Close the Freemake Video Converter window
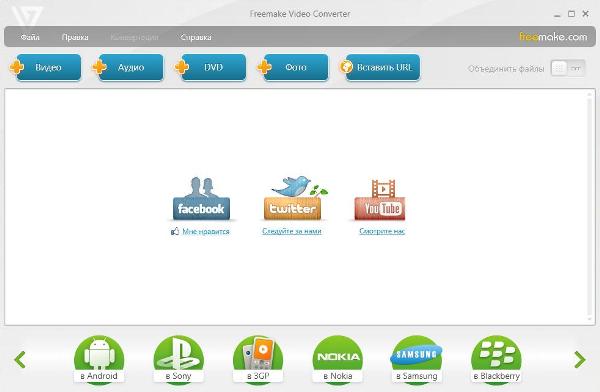The width and height of the screenshot is (600, 392). (x=585, y=14)
